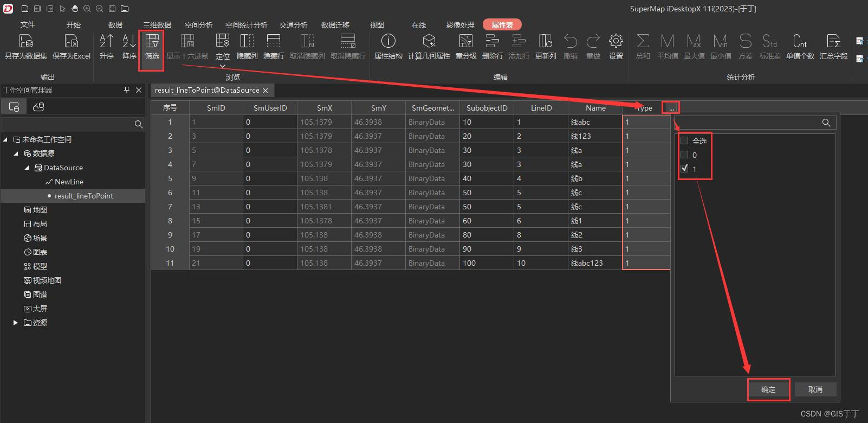Click the SmID column header
Image resolution: width=868 pixels, height=423 pixels.
coord(216,108)
